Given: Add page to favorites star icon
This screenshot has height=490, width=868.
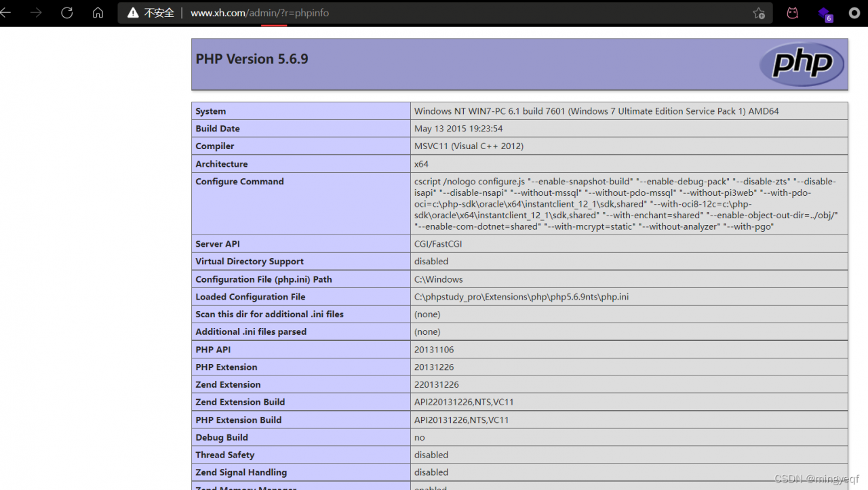Looking at the screenshot, I should point(759,13).
